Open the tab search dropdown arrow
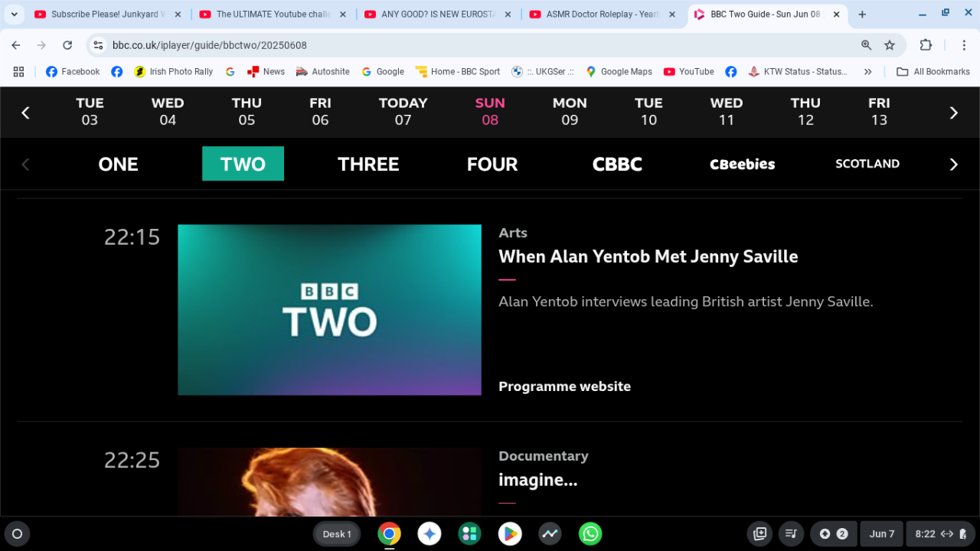Screen dimensions: 980x551 pos(14,15)
